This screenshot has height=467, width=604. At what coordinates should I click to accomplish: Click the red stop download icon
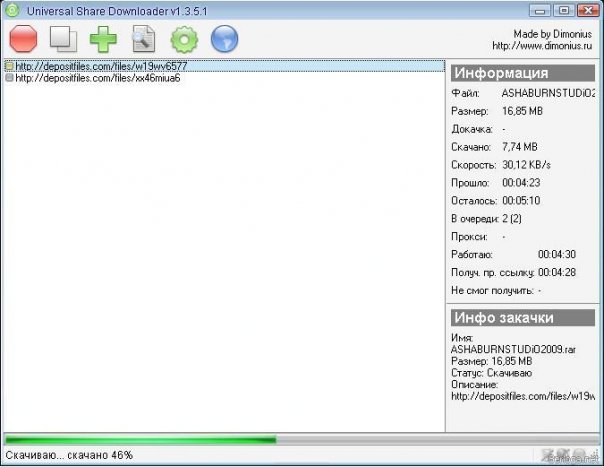(x=23, y=39)
